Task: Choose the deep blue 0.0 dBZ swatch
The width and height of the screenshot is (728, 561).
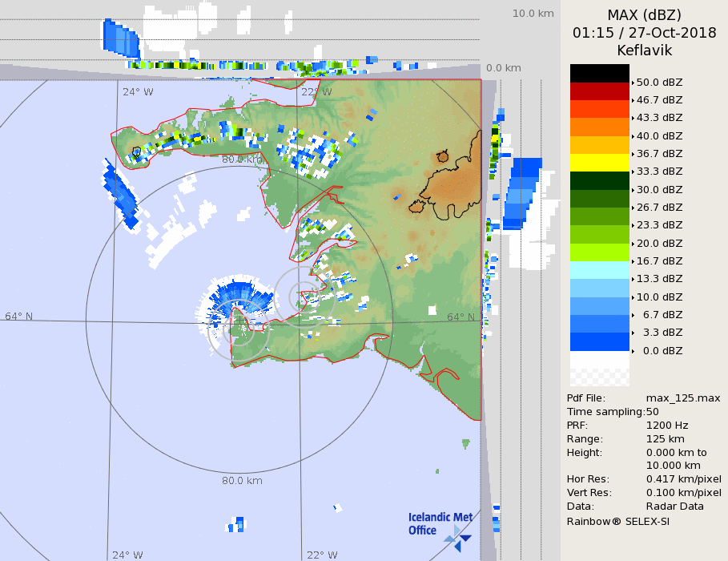Action: (599, 342)
